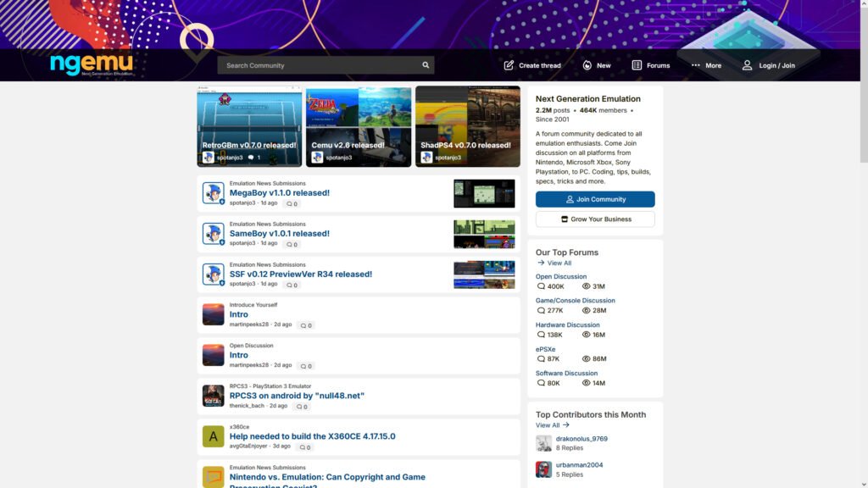Open RPCS3 on android by null48.net thread
868x488 pixels.
tap(297, 396)
